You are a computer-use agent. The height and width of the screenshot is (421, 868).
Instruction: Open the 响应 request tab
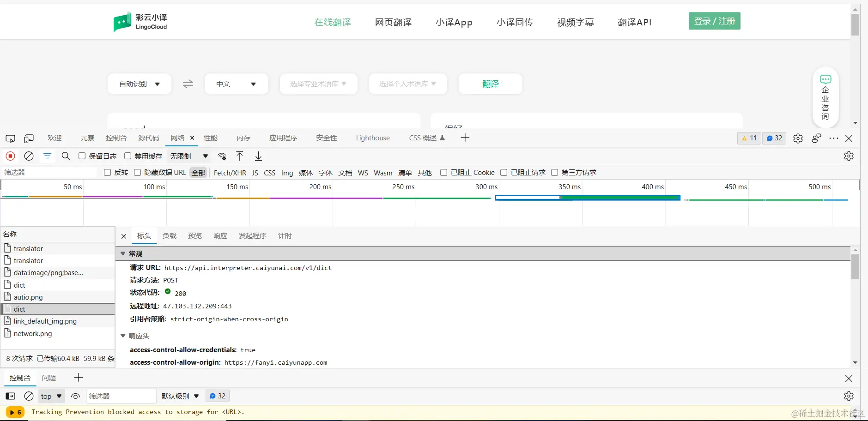pyautogui.click(x=220, y=236)
